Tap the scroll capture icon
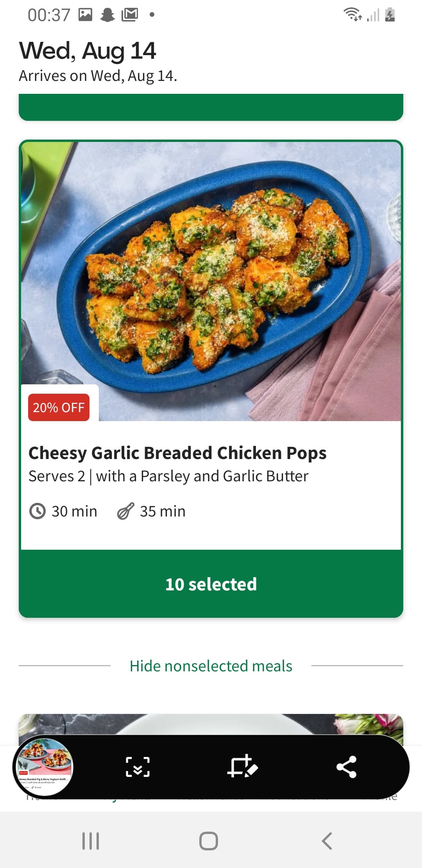The height and width of the screenshot is (868, 422). [138, 767]
